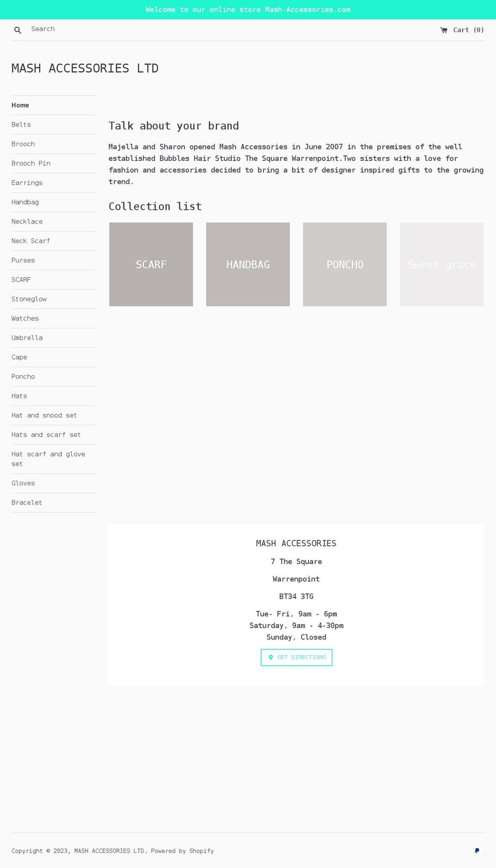
Task: Open the Belts category
Action: tap(54, 125)
